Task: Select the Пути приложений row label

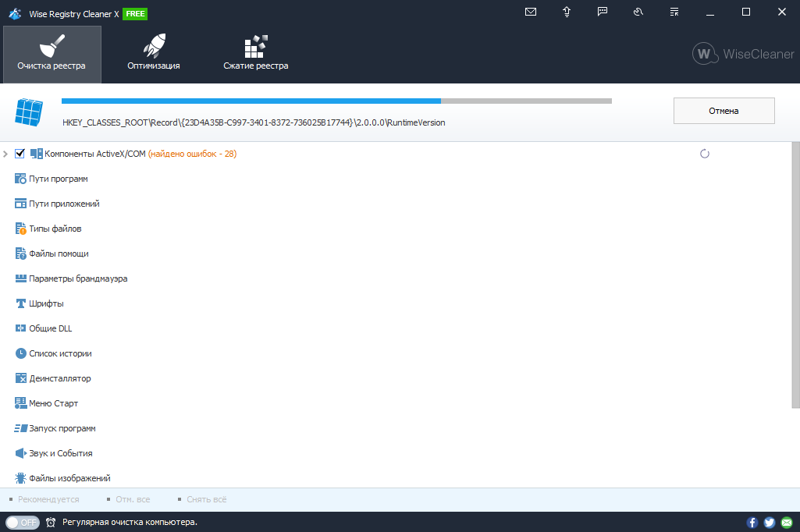Action: [64, 204]
